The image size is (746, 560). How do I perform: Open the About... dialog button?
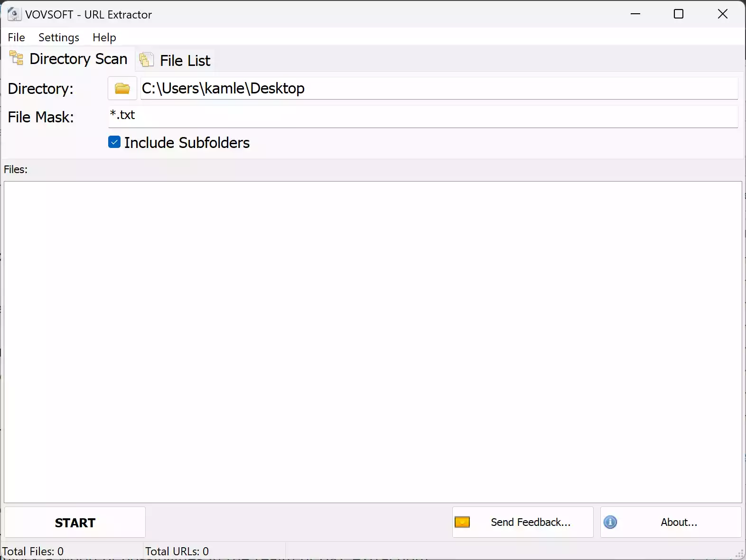click(671, 522)
